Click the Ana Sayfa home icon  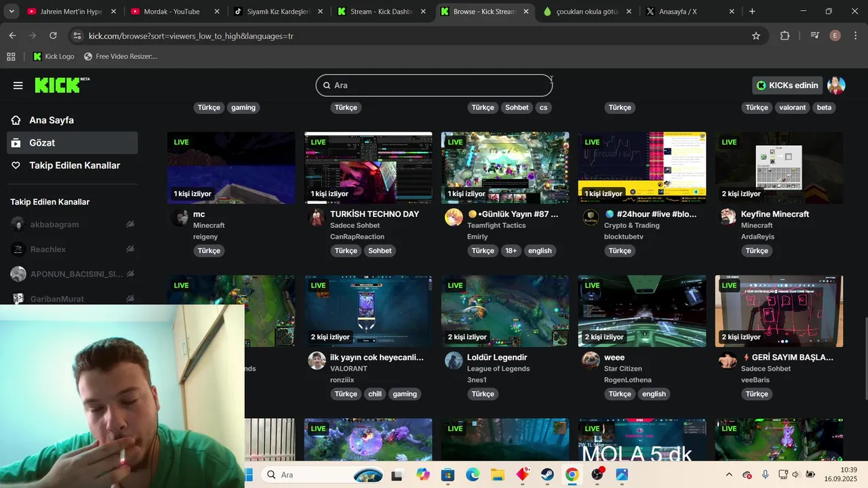(16, 120)
